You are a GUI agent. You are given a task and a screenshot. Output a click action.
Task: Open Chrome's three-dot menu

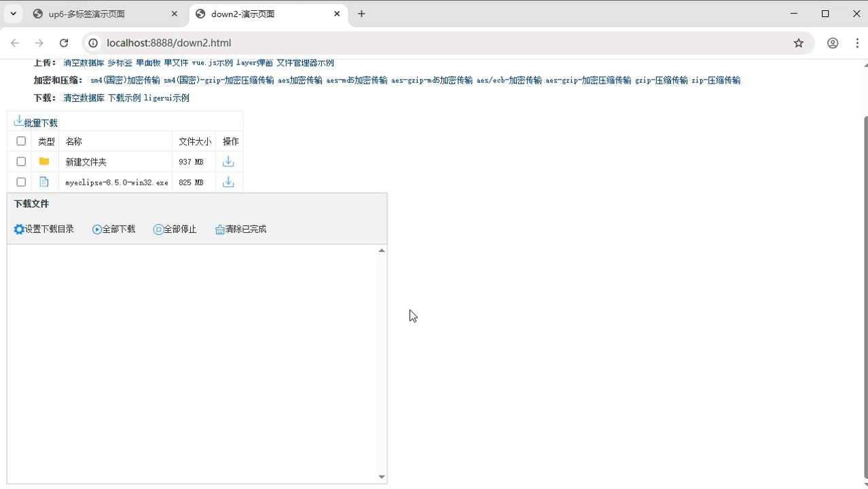pyautogui.click(x=857, y=43)
